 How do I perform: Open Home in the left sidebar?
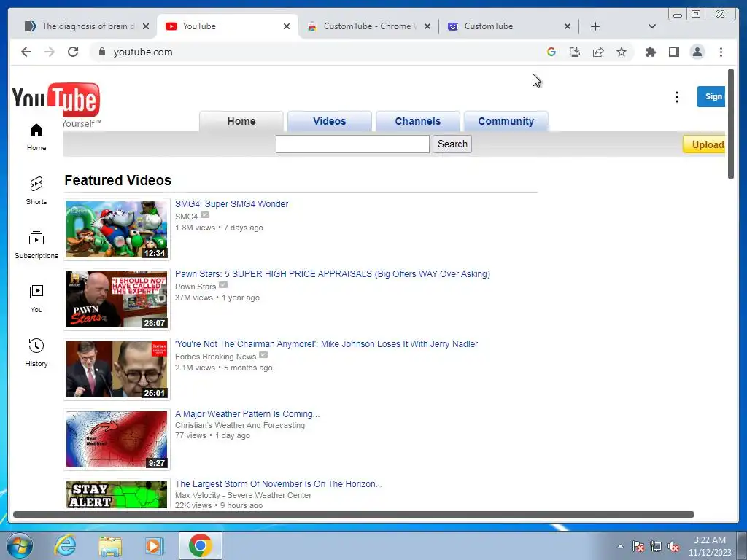tap(36, 137)
